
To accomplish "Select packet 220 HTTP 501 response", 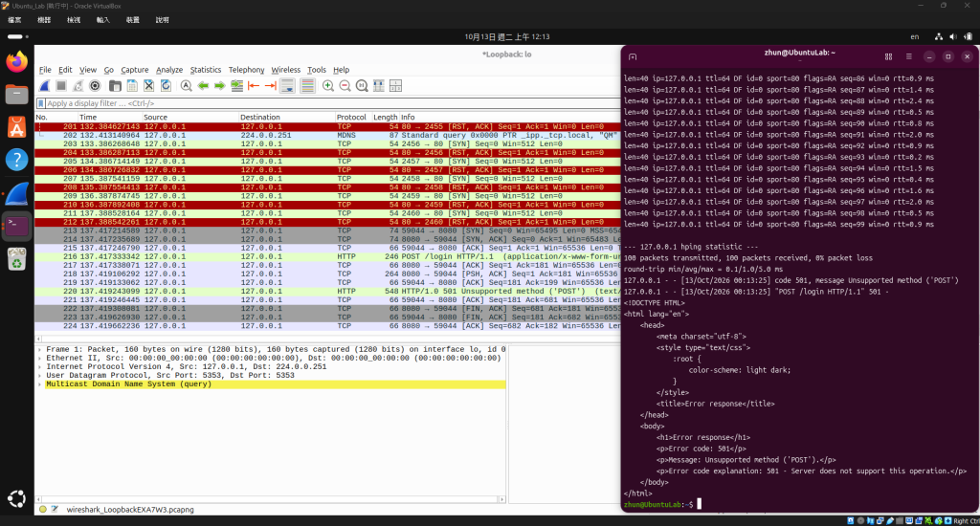I will (327, 291).
